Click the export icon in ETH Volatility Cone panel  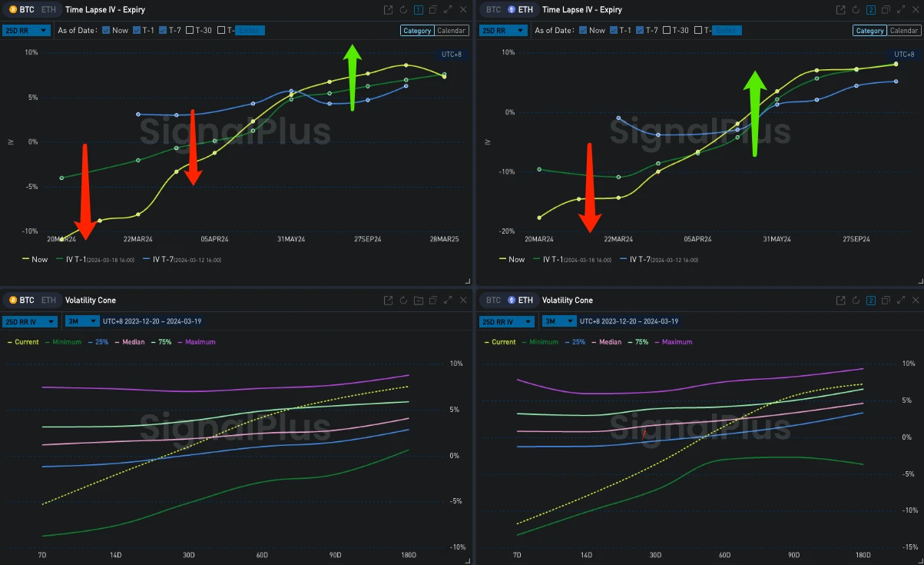(x=841, y=301)
